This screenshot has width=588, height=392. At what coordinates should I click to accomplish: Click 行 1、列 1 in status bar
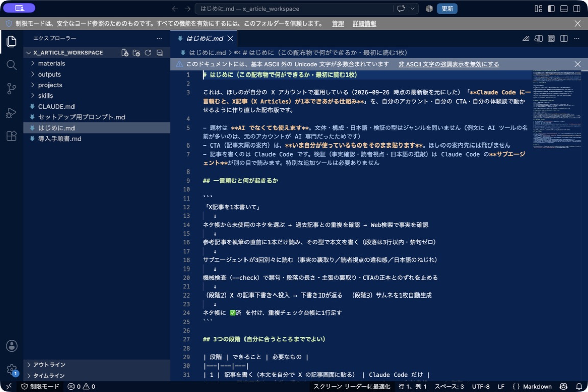click(x=412, y=387)
